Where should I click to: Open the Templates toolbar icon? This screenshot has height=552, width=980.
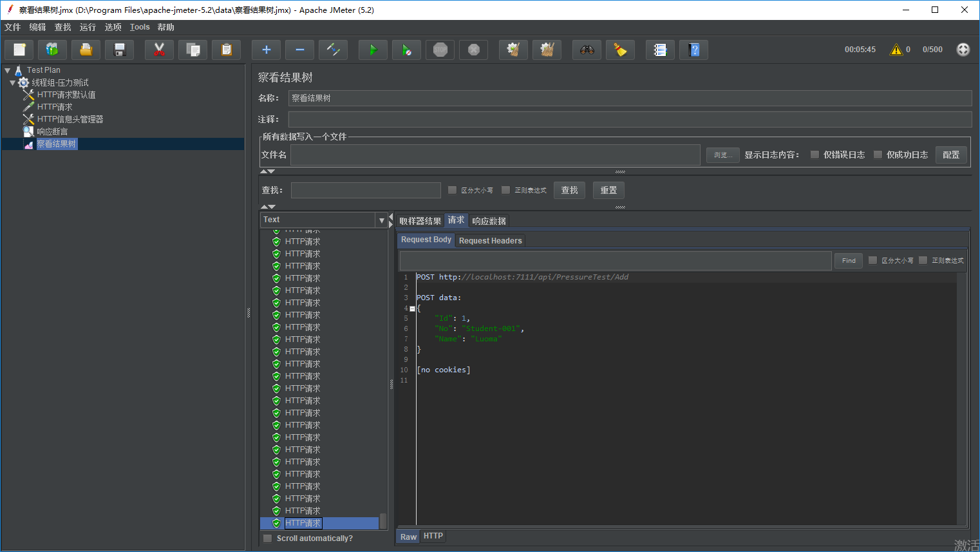point(53,50)
